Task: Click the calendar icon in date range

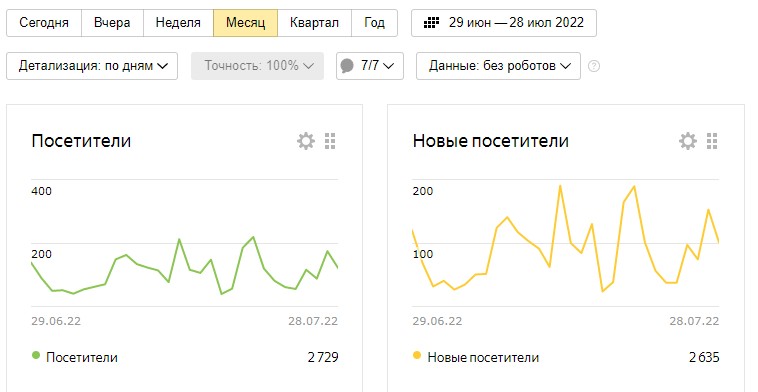Action: click(x=431, y=23)
